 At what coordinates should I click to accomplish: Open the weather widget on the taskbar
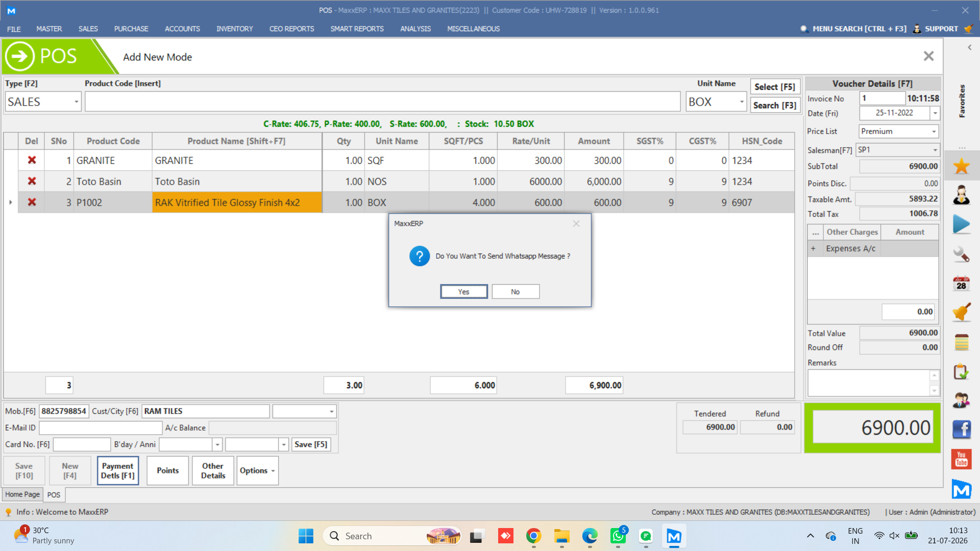(x=44, y=536)
